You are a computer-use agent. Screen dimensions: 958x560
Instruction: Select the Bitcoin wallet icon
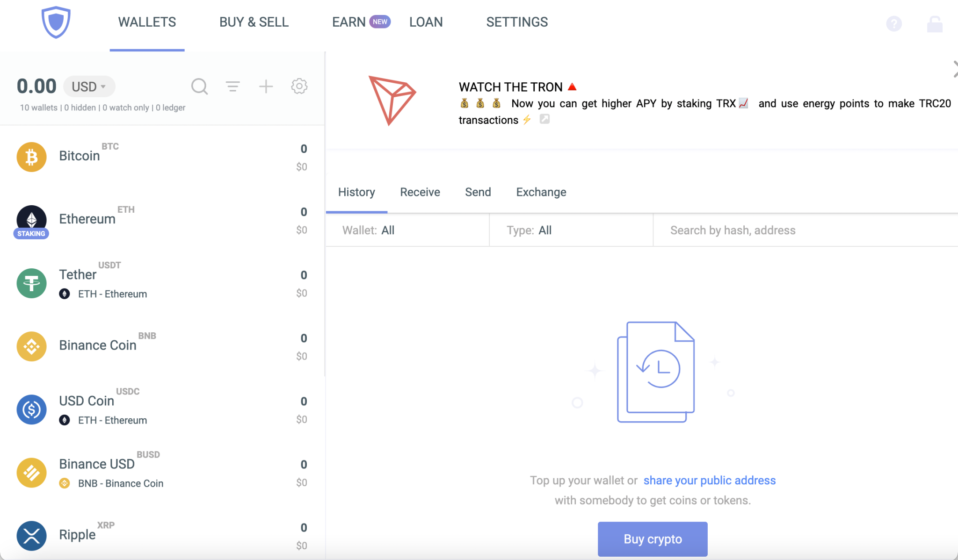[31, 157]
